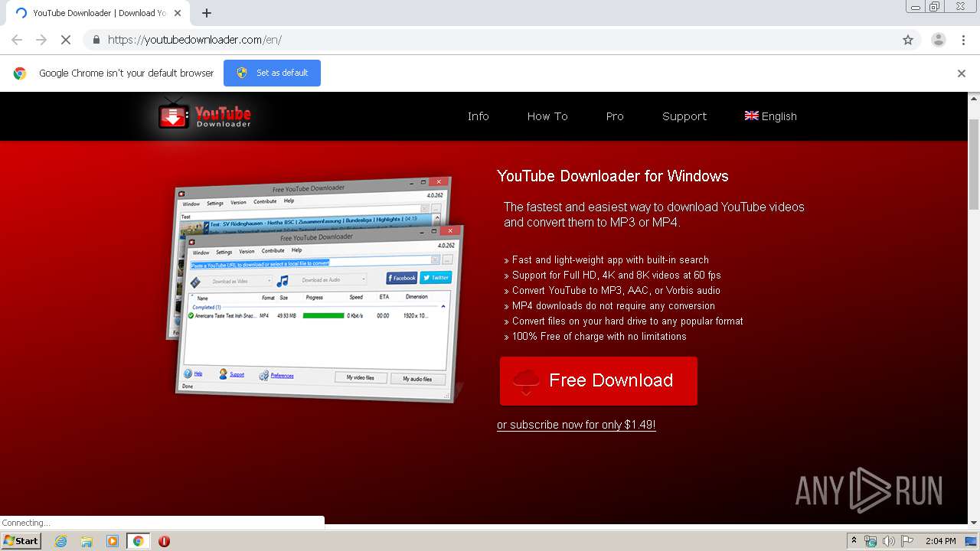980x551 pixels.
Task: View site information via the padlock icon
Action: (x=96, y=40)
